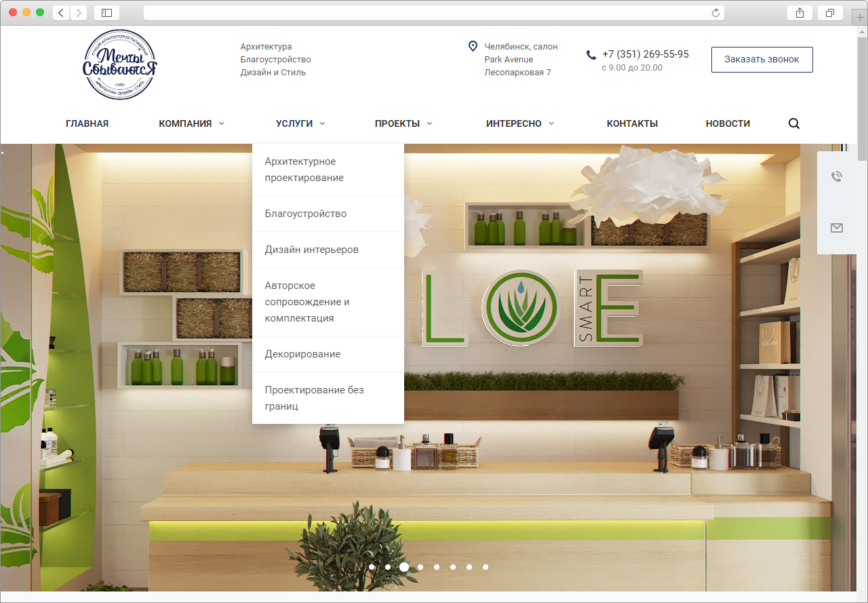Go to the Новости page

(x=728, y=123)
